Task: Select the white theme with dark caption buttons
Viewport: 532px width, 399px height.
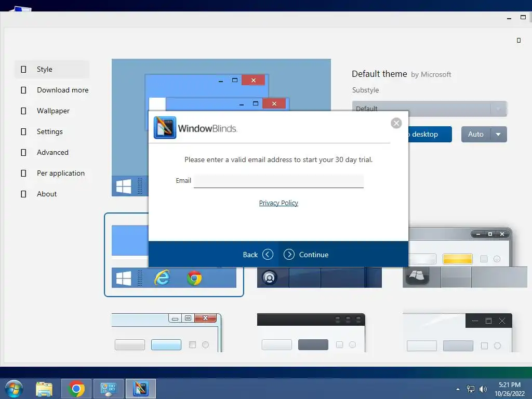Action: tap(457, 332)
